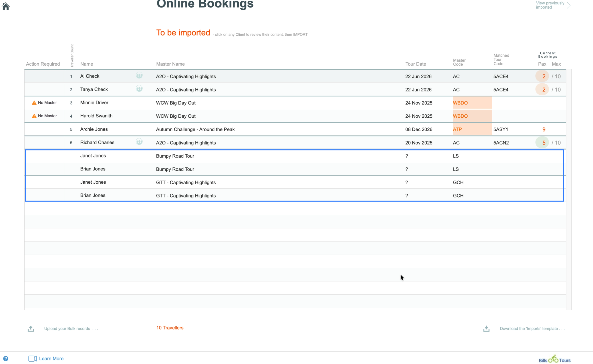Click the group icon beside Richard Charles
This screenshot has height=364, width=593.
point(139,142)
